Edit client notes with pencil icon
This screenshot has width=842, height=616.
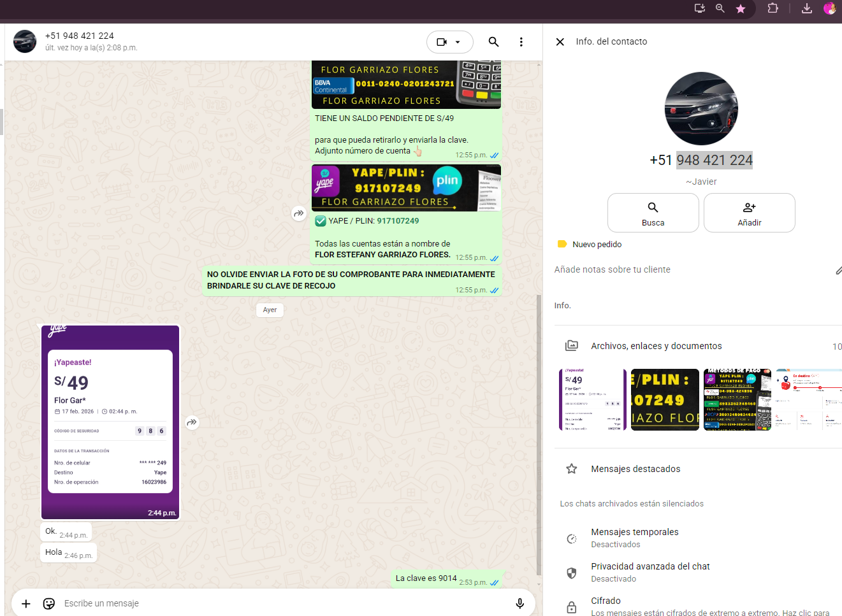pos(838,271)
